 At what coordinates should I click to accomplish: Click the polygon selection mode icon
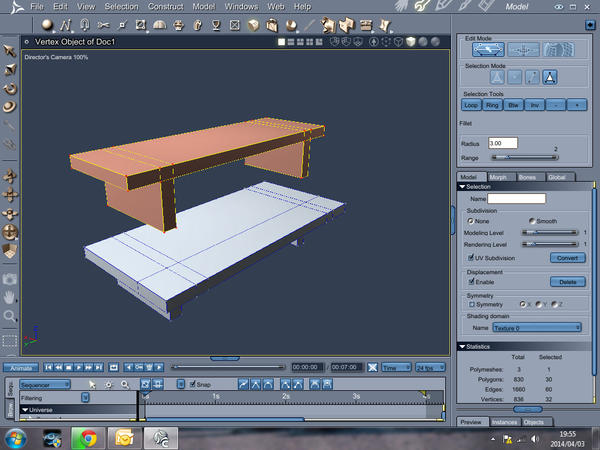pos(550,77)
